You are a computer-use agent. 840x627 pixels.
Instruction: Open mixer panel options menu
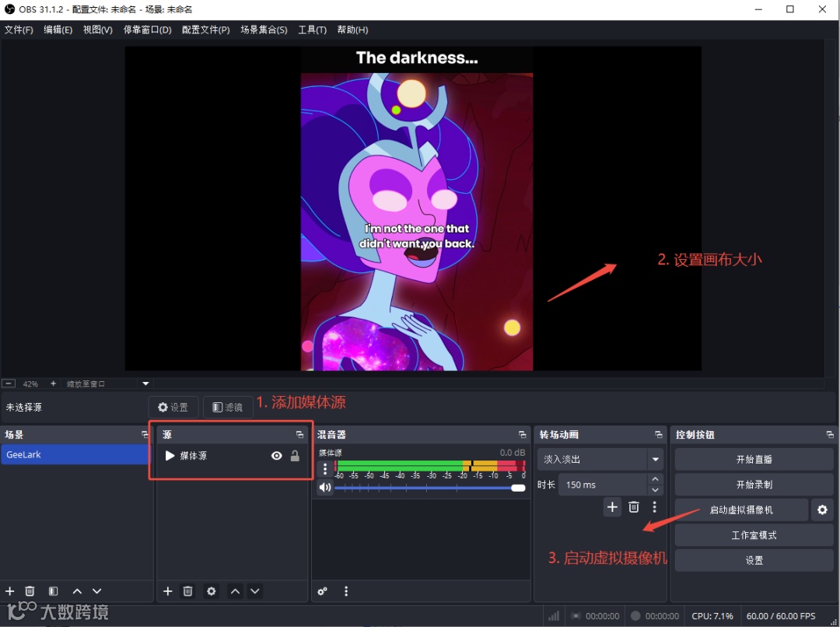[346, 591]
